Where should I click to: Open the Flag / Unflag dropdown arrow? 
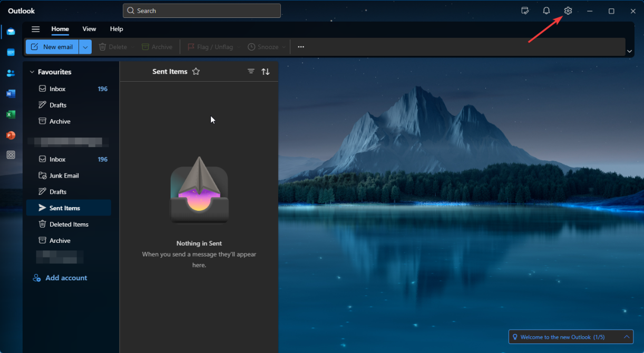(239, 47)
